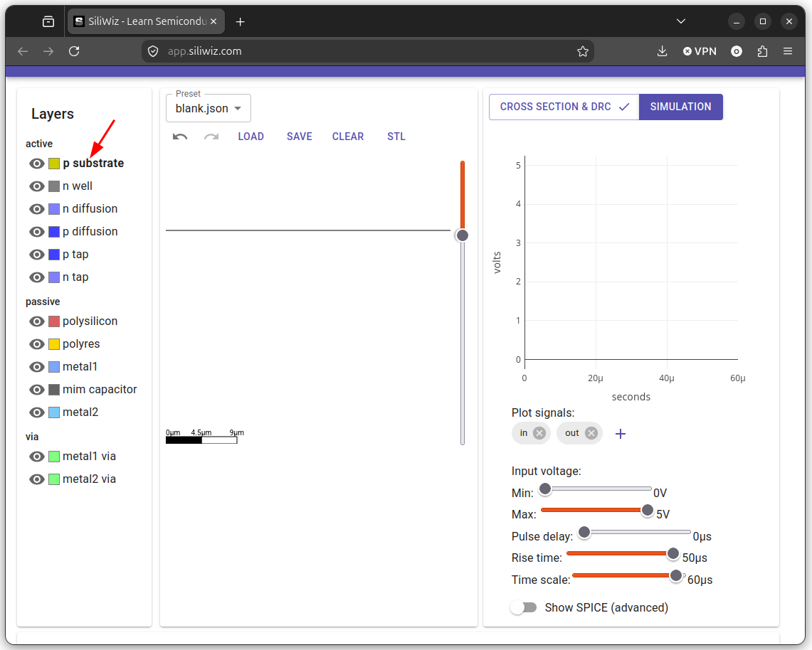
Task: Bookmark this page with the star icon
Action: click(583, 51)
